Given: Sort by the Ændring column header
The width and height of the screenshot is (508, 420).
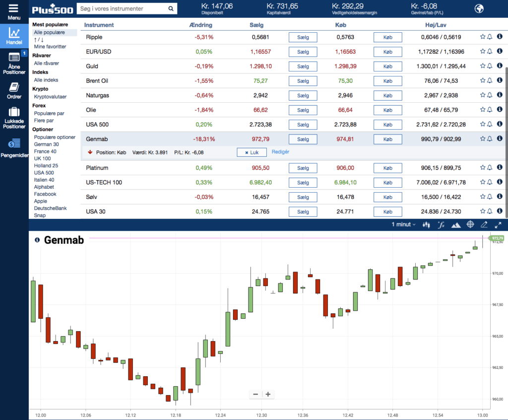Looking at the screenshot, I should click(x=201, y=25).
